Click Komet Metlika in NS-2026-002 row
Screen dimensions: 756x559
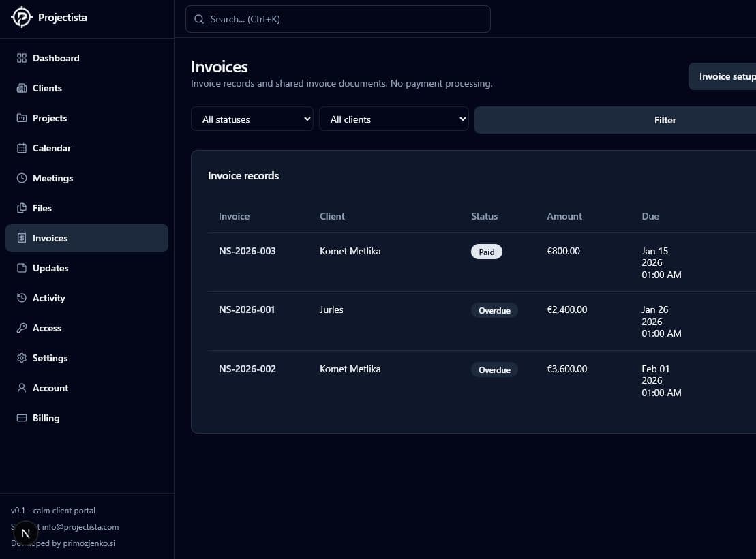(350, 369)
